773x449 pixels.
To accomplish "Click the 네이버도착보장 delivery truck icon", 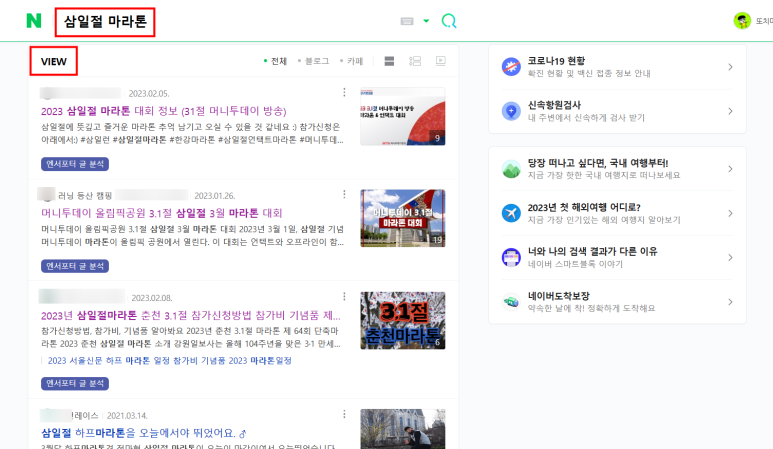I will [511, 302].
